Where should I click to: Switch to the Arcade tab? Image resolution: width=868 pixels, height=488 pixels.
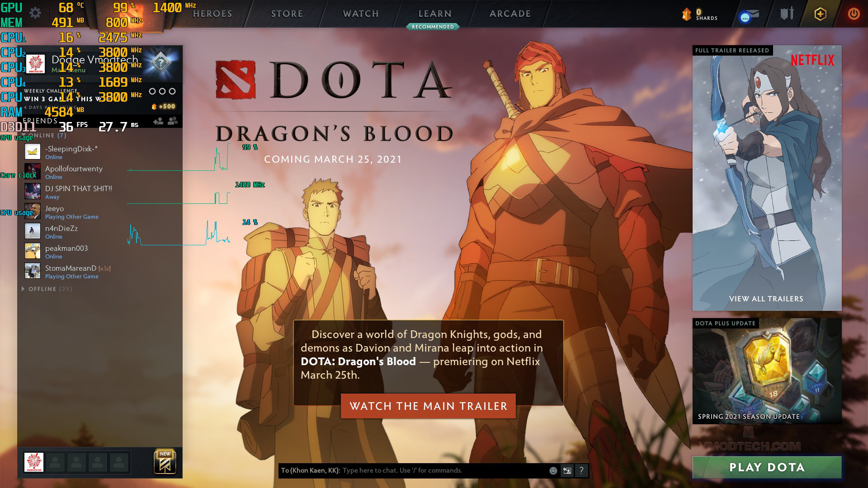click(x=510, y=14)
